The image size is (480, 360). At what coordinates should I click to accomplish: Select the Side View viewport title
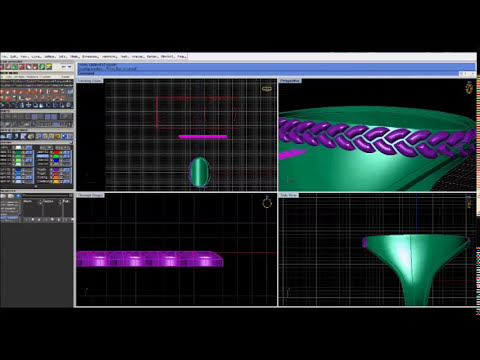coord(289,195)
